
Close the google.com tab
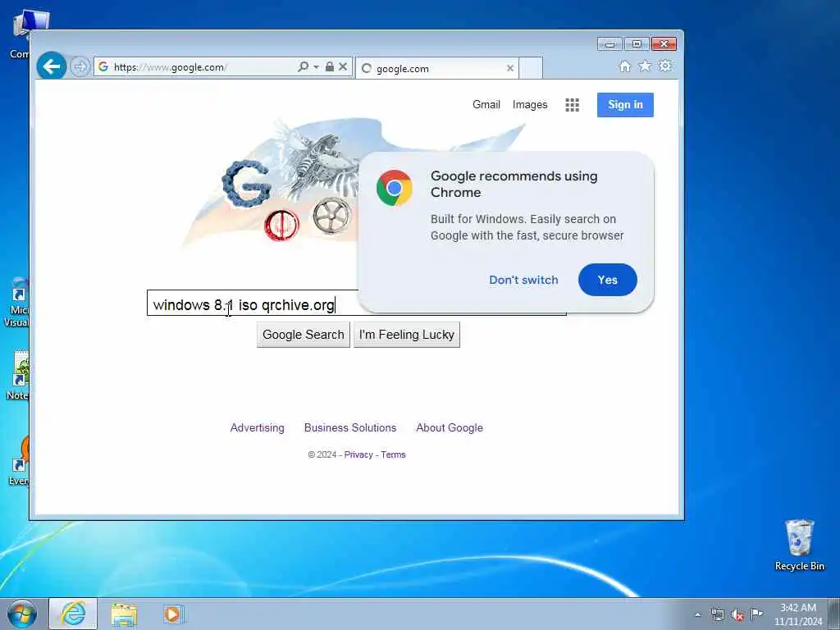(510, 68)
